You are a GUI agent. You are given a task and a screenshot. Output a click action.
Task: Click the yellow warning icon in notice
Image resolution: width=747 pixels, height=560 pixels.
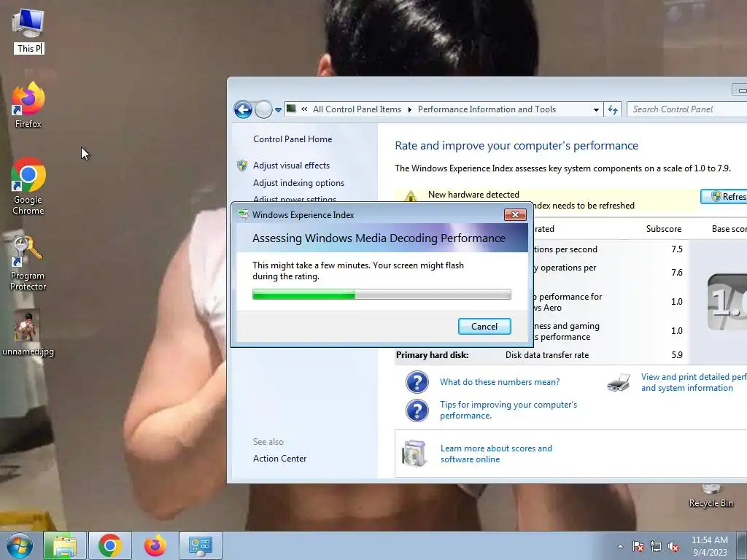click(410, 195)
